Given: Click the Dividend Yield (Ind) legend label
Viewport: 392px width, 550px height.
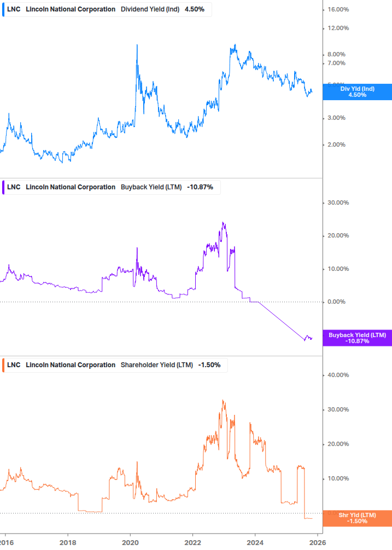Looking at the screenshot, I should 150,9.
